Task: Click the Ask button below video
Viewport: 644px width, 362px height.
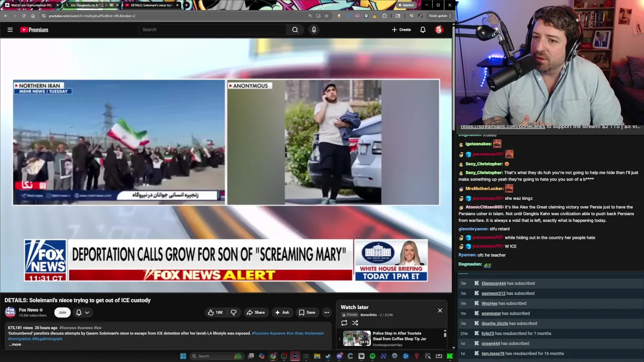Action: coord(282,313)
